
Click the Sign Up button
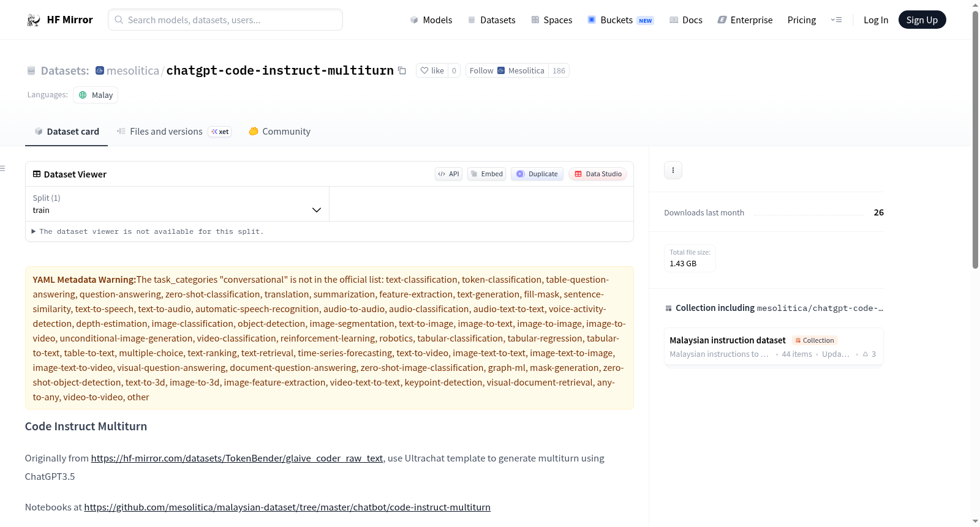pyautogui.click(x=922, y=20)
